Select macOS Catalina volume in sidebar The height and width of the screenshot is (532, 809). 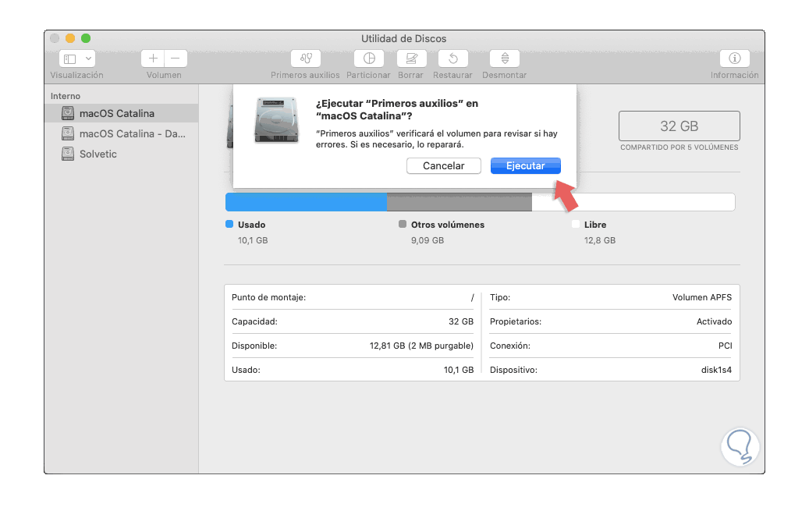[x=122, y=113]
